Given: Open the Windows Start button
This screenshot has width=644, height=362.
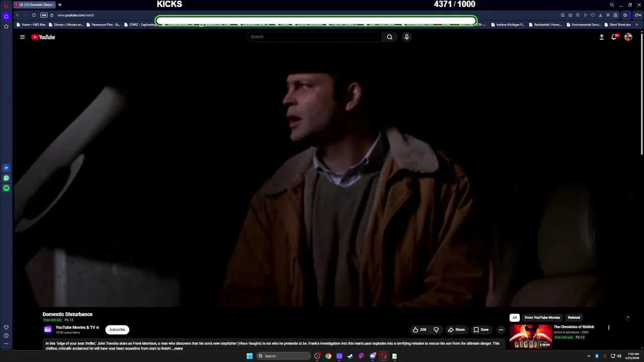Looking at the screenshot, I should 250,356.
